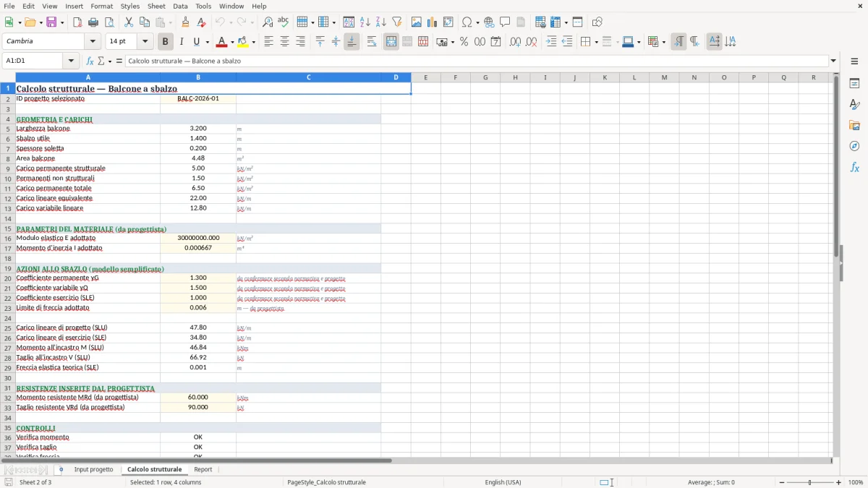Click the Cut scissors icon
The image size is (868, 488).
(129, 22)
